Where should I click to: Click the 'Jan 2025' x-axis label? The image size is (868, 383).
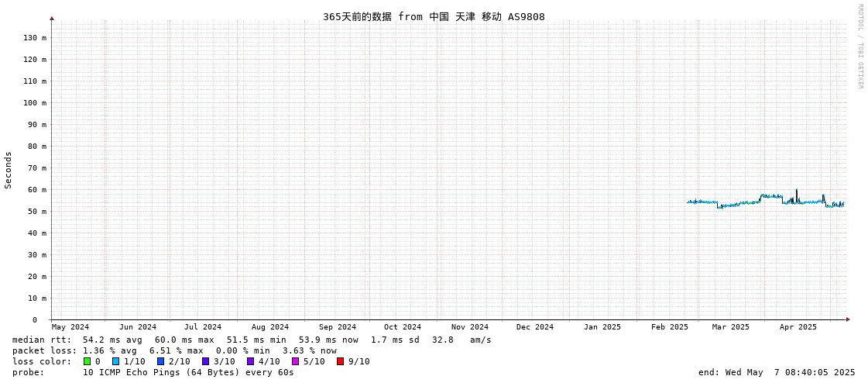click(x=602, y=327)
